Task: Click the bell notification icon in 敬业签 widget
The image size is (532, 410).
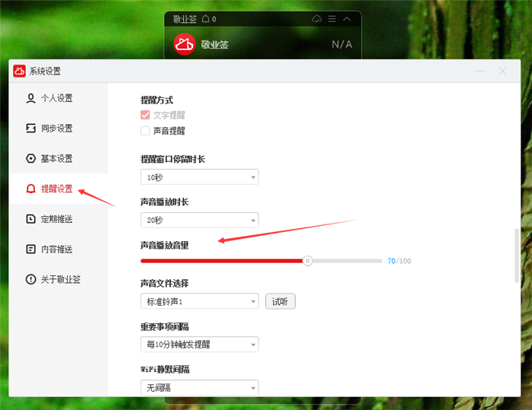Action: point(206,19)
